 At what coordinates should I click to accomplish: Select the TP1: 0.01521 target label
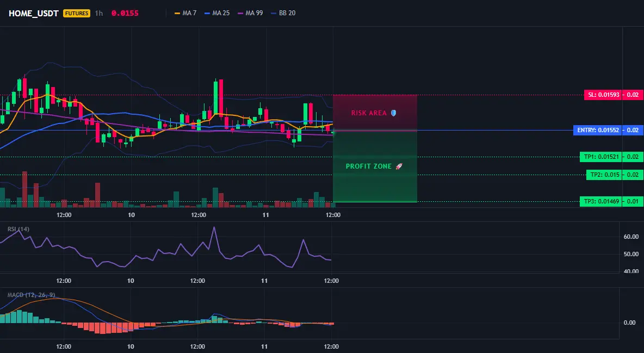pyautogui.click(x=600, y=157)
